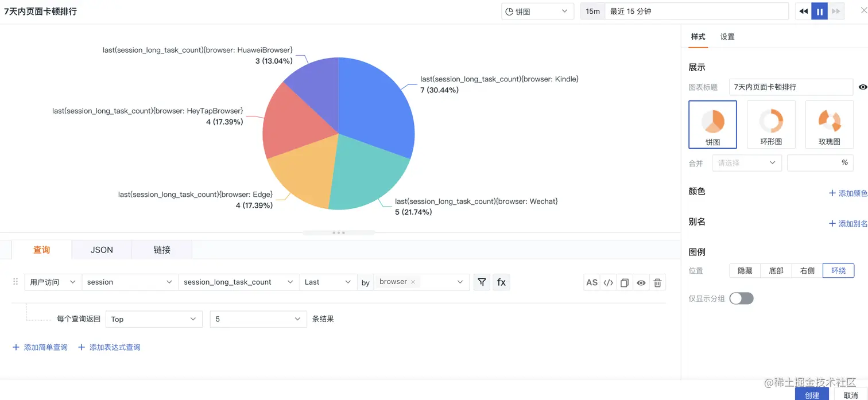Open the filter funnel icon in query row
The width and height of the screenshot is (868, 400).
482,282
